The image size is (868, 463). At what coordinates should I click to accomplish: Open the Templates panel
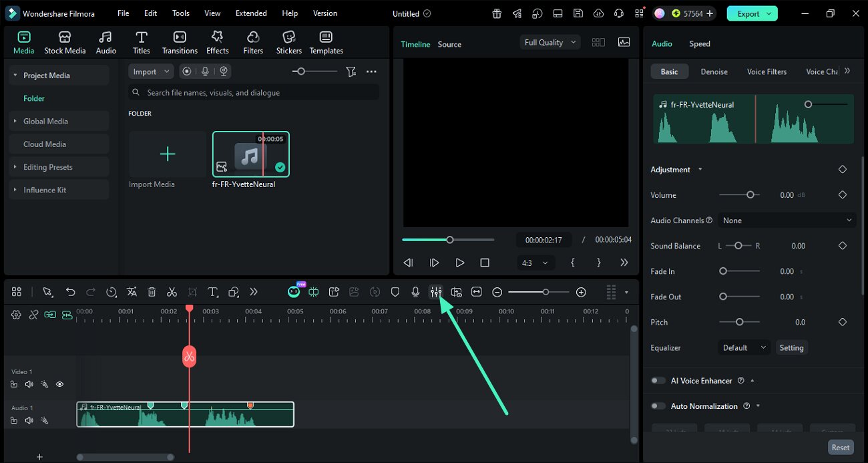(x=326, y=43)
